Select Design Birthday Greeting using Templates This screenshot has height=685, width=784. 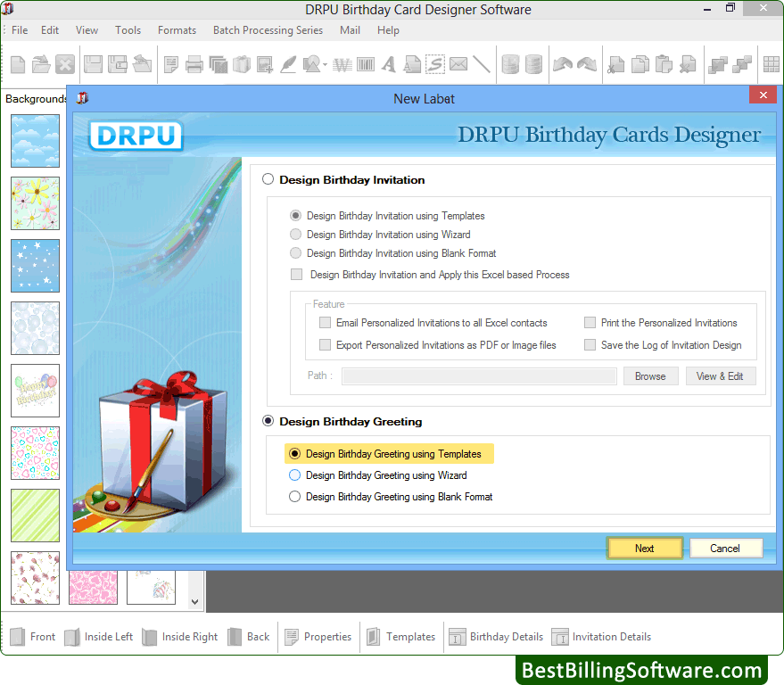295,453
